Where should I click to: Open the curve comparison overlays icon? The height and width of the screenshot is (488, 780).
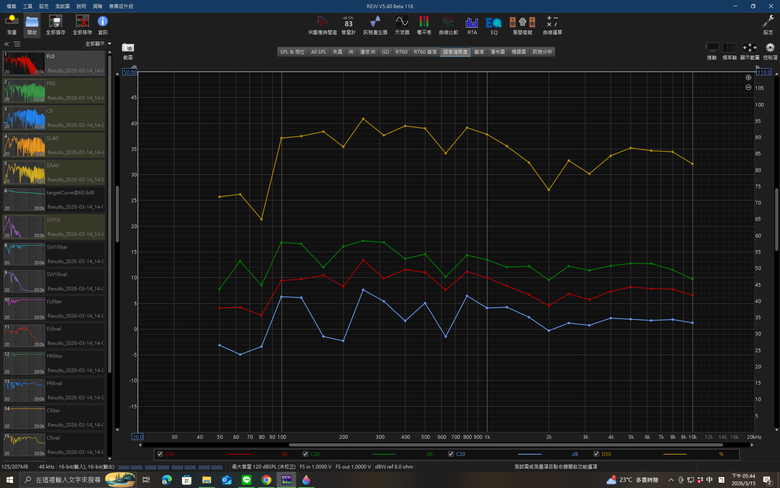pyautogui.click(x=448, y=25)
